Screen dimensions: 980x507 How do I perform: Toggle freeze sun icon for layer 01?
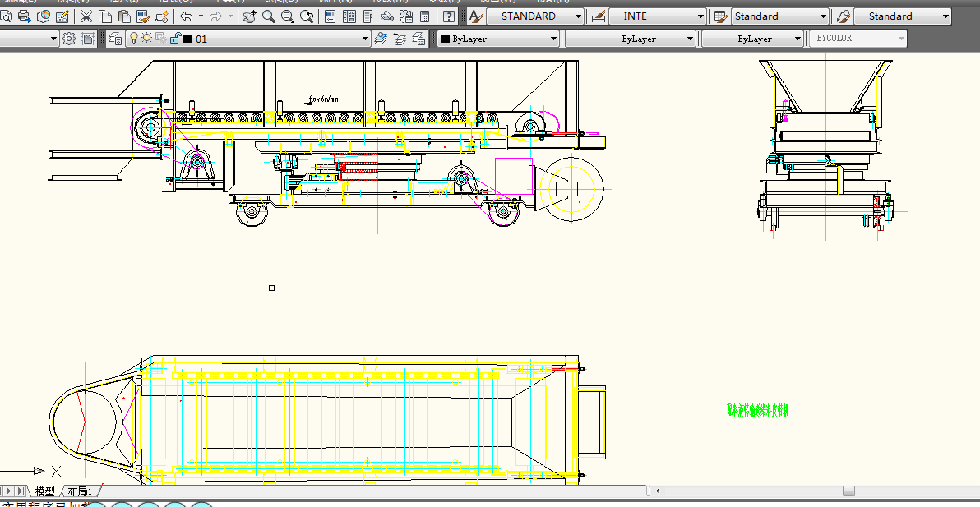[147, 38]
